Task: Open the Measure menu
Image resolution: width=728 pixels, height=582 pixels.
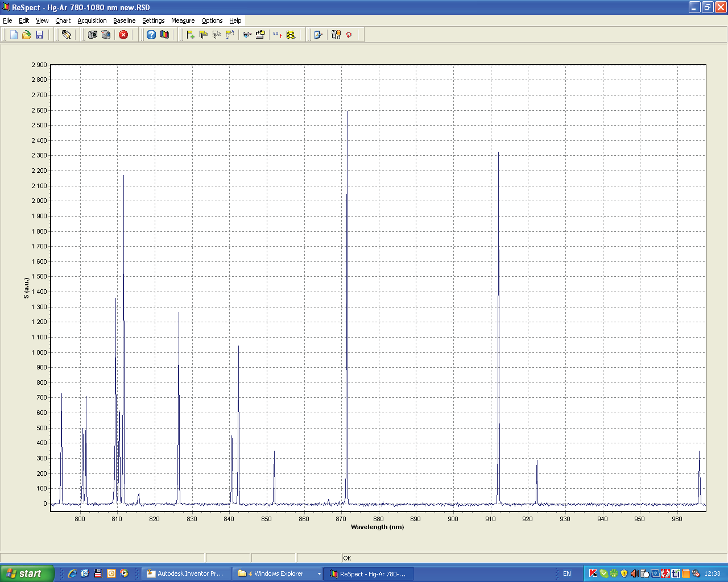Action: (183, 20)
